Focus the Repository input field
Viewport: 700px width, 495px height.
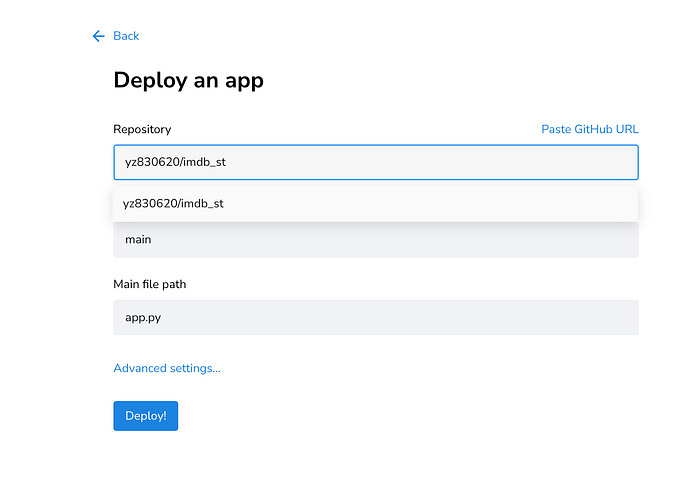[376, 162]
